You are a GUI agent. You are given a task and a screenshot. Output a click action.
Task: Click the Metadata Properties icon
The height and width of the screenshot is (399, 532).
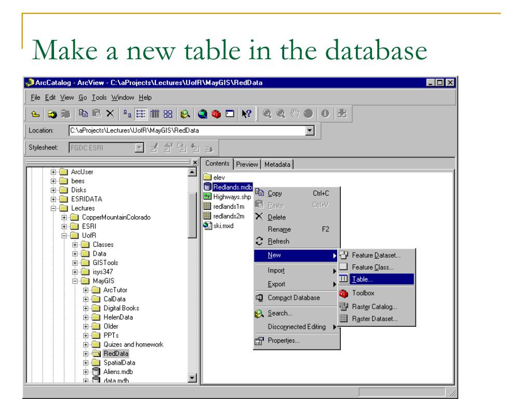click(168, 148)
